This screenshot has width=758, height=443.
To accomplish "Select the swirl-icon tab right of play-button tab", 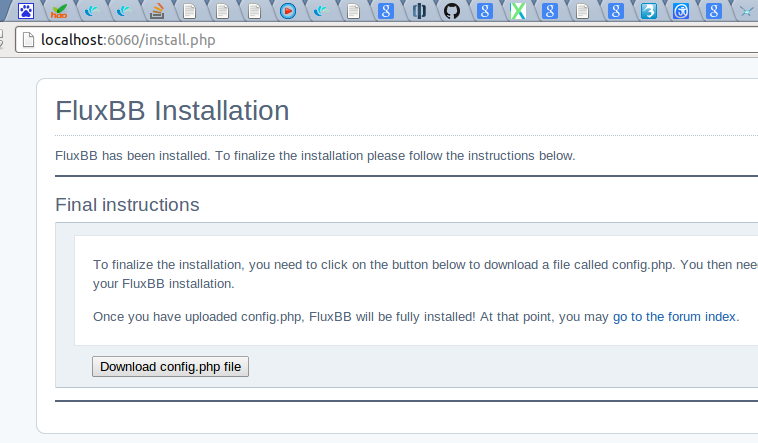I will click(321, 11).
